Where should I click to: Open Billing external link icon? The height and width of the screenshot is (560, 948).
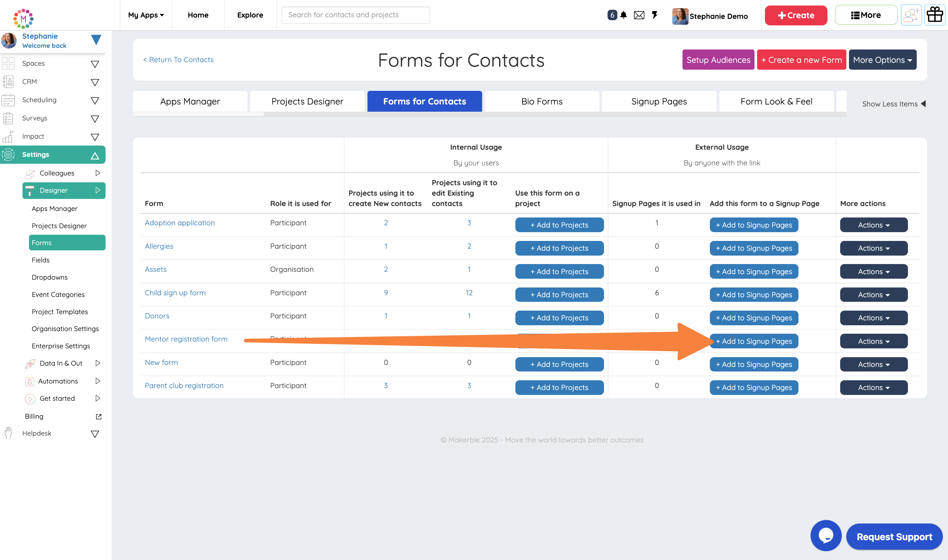click(98, 417)
